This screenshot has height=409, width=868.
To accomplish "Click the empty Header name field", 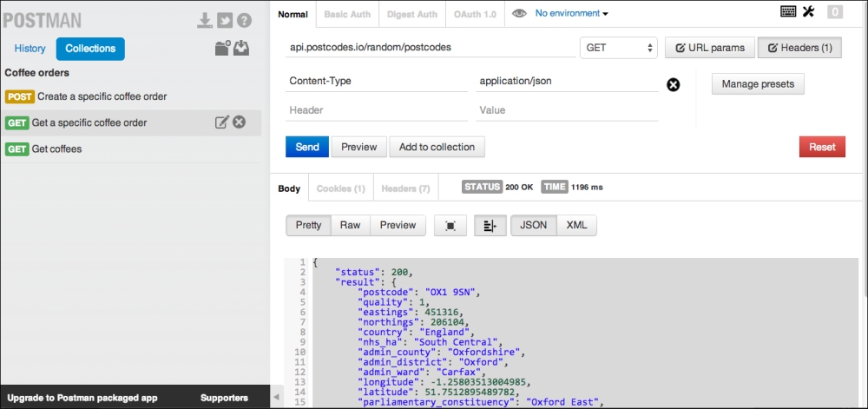I will tap(378, 110).
